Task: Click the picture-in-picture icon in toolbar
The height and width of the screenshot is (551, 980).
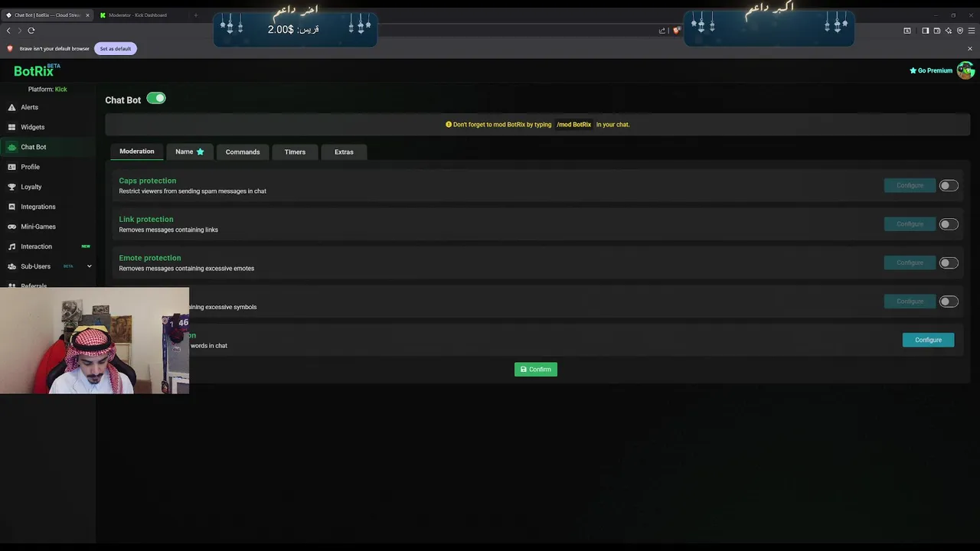Action: [x=907, y=31]
